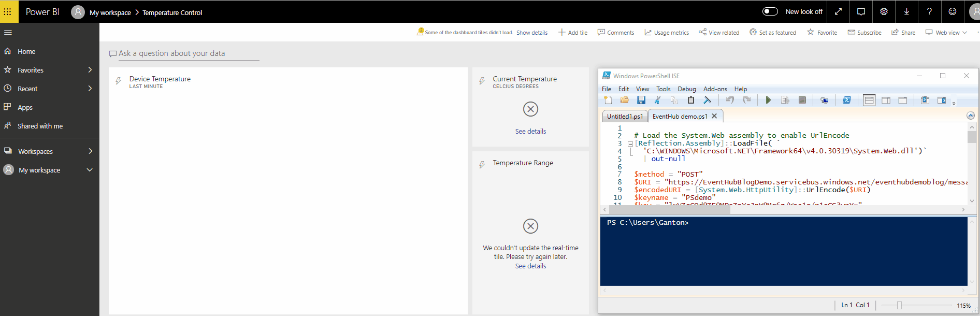Open the View menu in PowerShell ISE
Screen dimensions: 980x316
[x=642, y=89]
